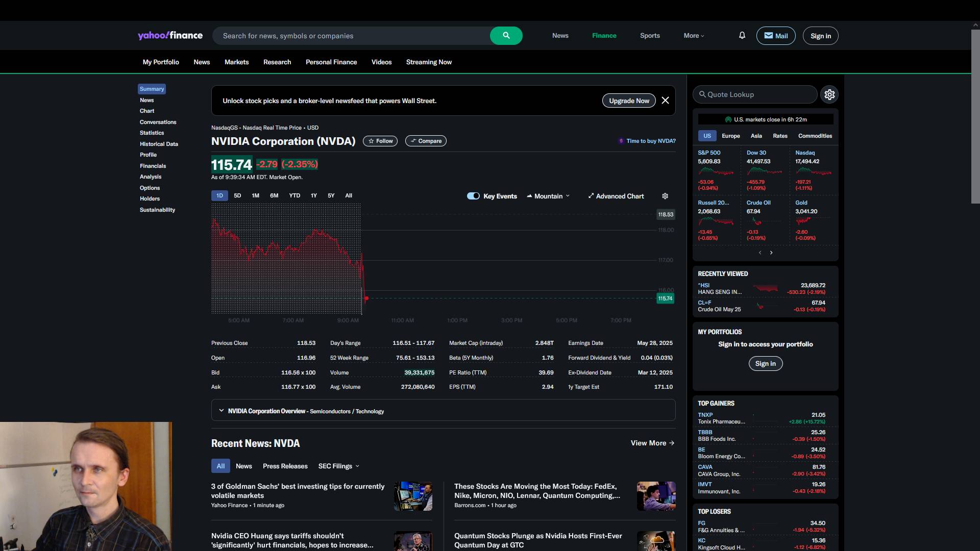Select the 5D chart range
980x551 pixels.
tap(237, 195)
